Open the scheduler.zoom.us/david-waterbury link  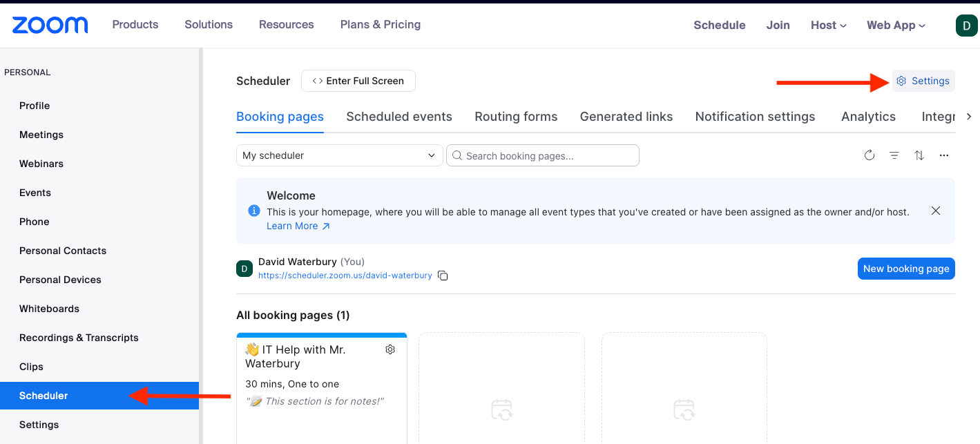tap(345, 276)
